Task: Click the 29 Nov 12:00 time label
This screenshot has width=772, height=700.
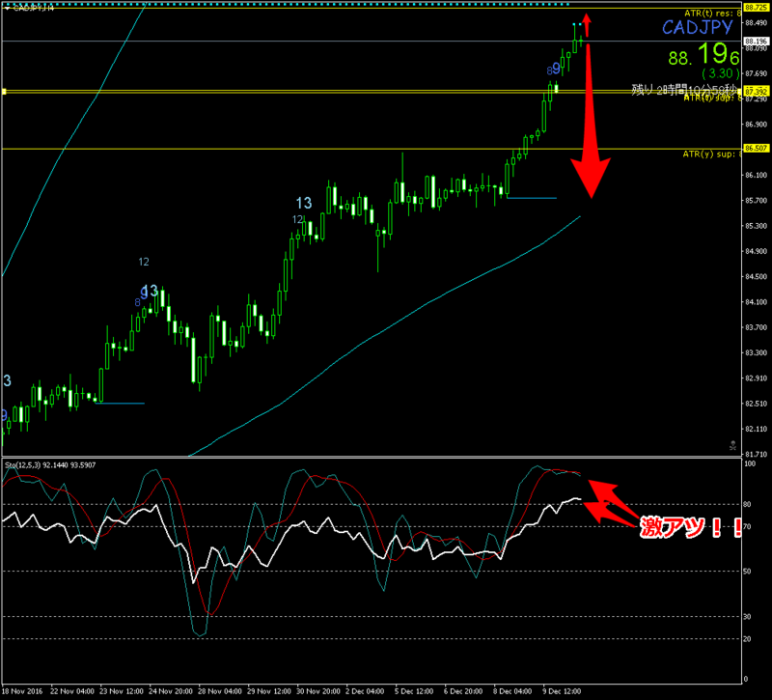Action: 269,691
